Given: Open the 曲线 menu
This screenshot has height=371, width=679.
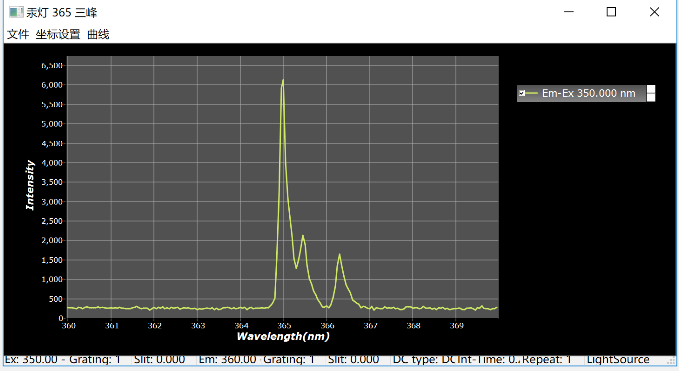Looking at the screenshot, I should [98, 34].
